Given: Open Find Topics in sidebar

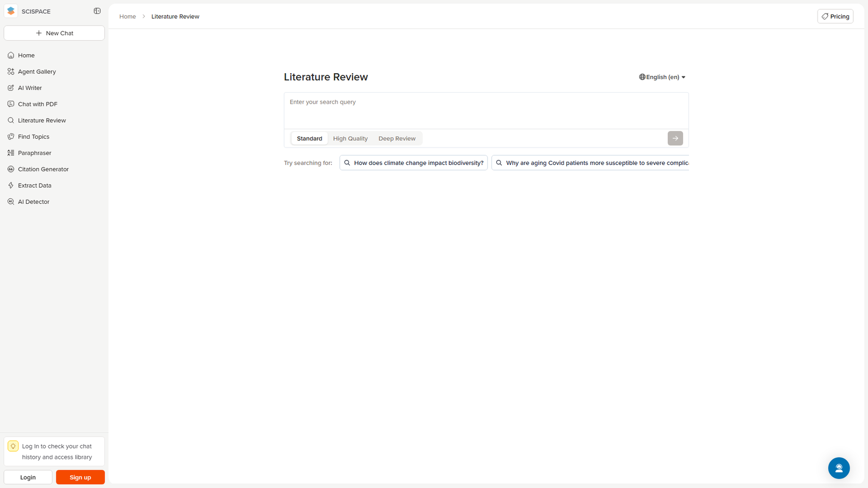Looking at the screenshot, I should [33, 137].
